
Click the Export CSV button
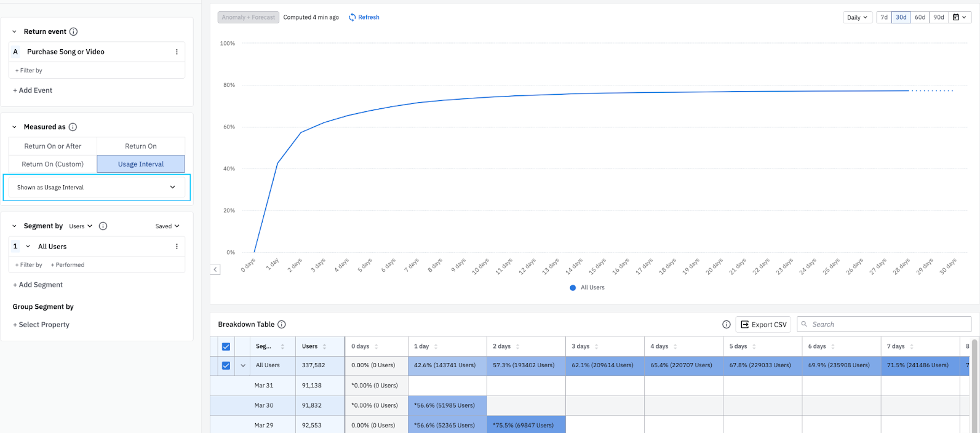763,324
